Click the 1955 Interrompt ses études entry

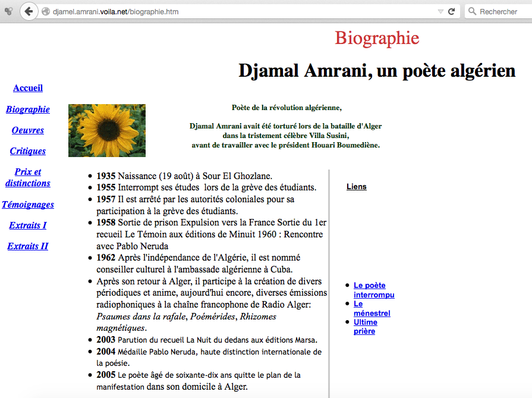206,187
